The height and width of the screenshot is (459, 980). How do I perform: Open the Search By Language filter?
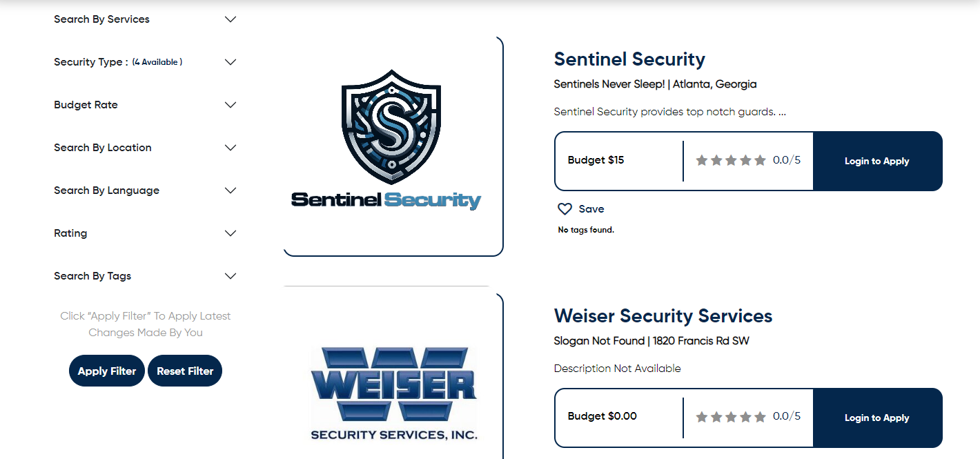[x=231, y=191]
